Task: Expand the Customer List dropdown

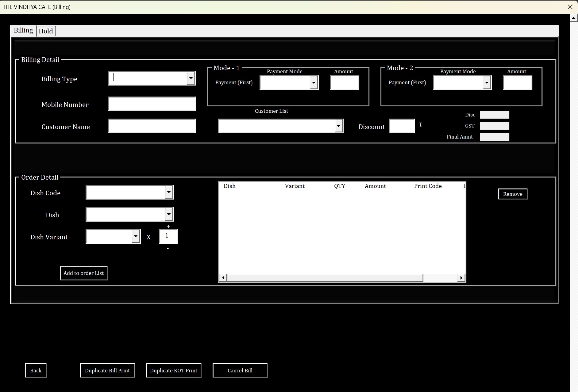Action: [338, 126]
